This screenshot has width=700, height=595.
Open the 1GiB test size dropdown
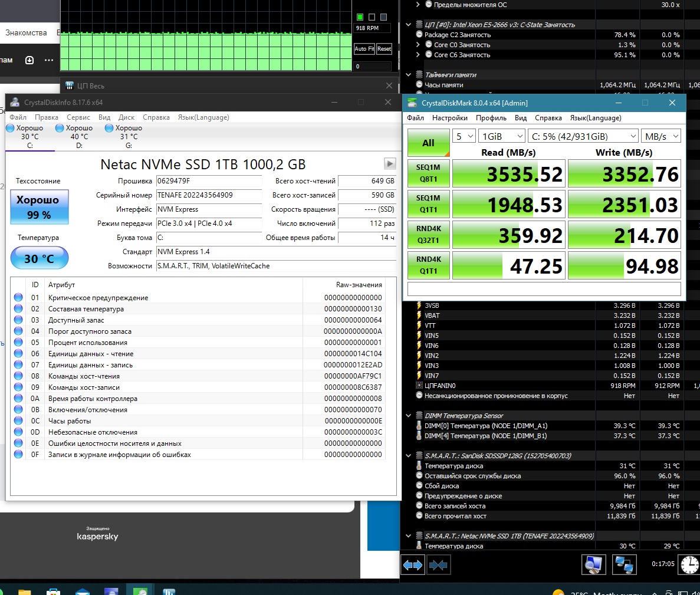click(501, 136)
